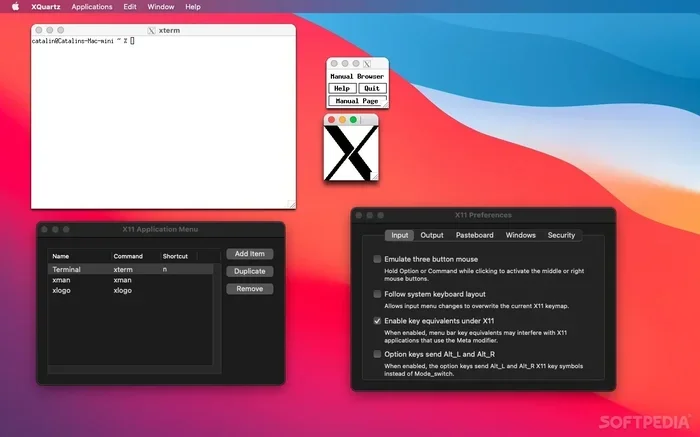This screenshot has width=700, height=437.
Task: Click Manual Page button in xman
Action: tap(357, 101)
